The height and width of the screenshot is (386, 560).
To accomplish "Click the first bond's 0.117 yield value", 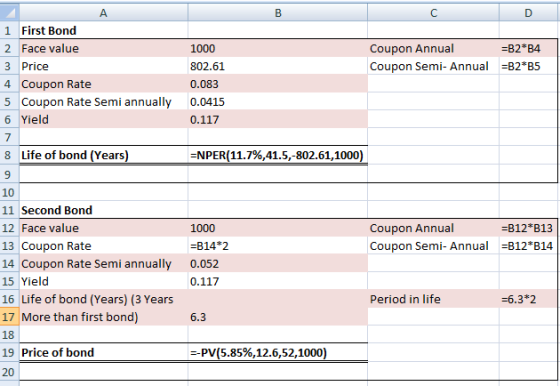I will pyautogui.click(x=278, y=120).
